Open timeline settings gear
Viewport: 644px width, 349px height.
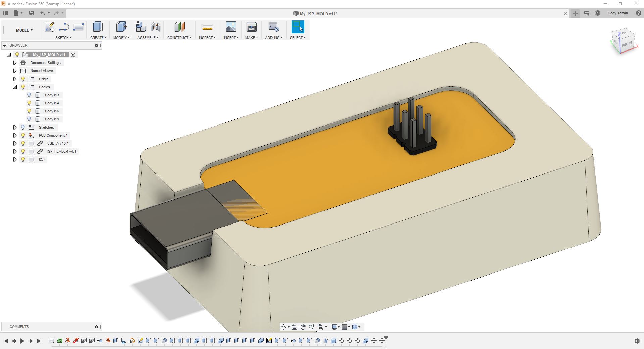637,341
